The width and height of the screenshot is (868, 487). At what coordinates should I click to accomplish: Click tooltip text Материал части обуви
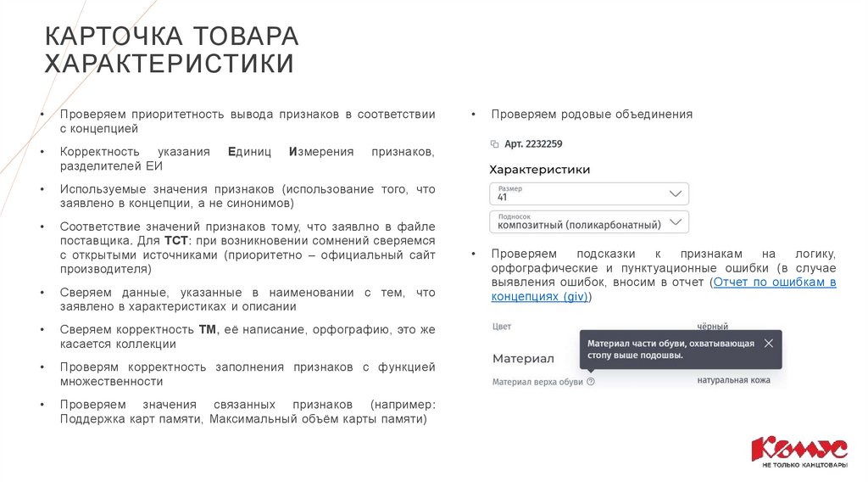(671, 350)
